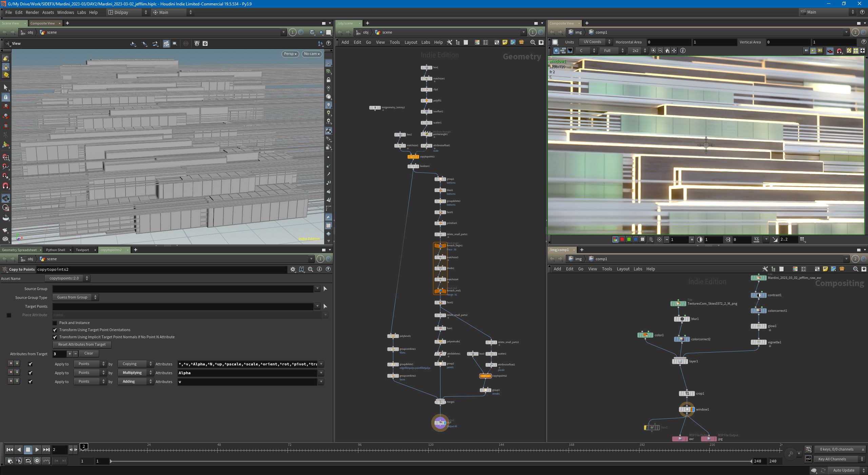
Task: Enable the Pack and Instance checkbox
Action: pos(55,323)
